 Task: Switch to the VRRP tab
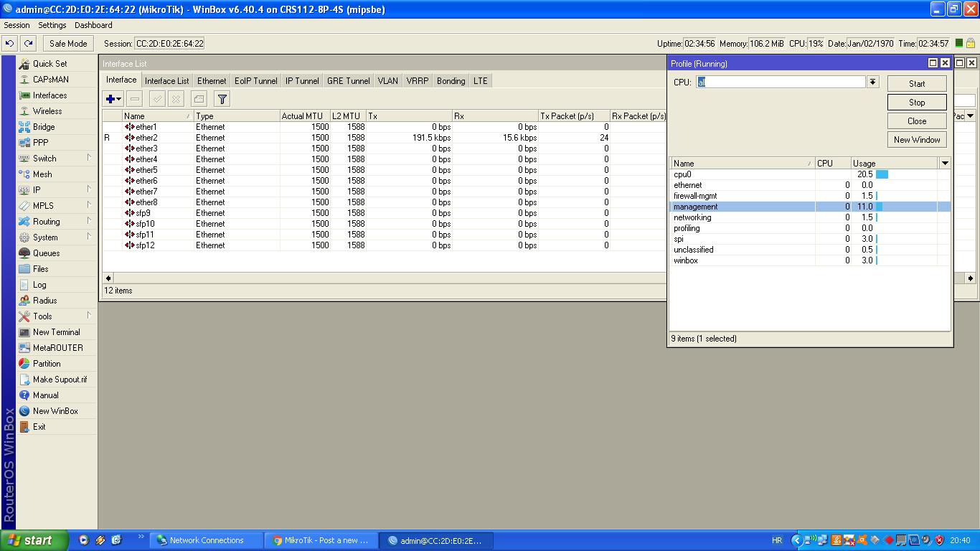pos(418,81)
